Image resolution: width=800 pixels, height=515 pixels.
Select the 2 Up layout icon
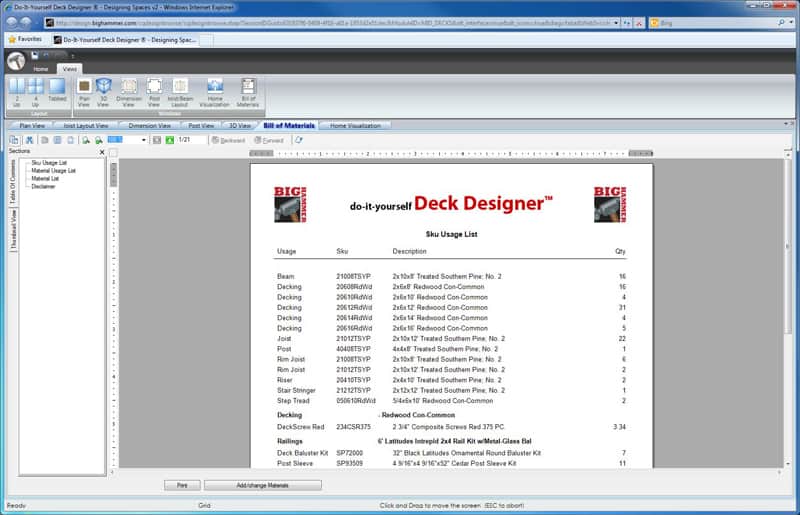[x=16, y=93]
